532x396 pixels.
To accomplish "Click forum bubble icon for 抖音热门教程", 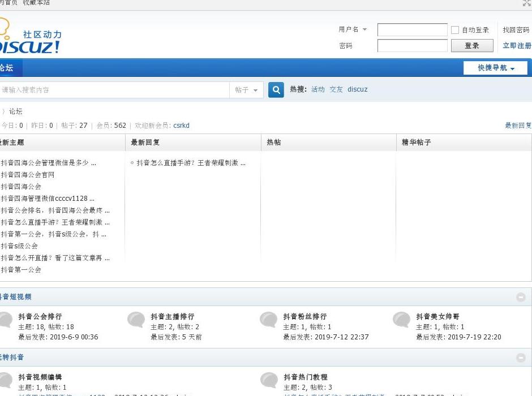I will point(269,380).
